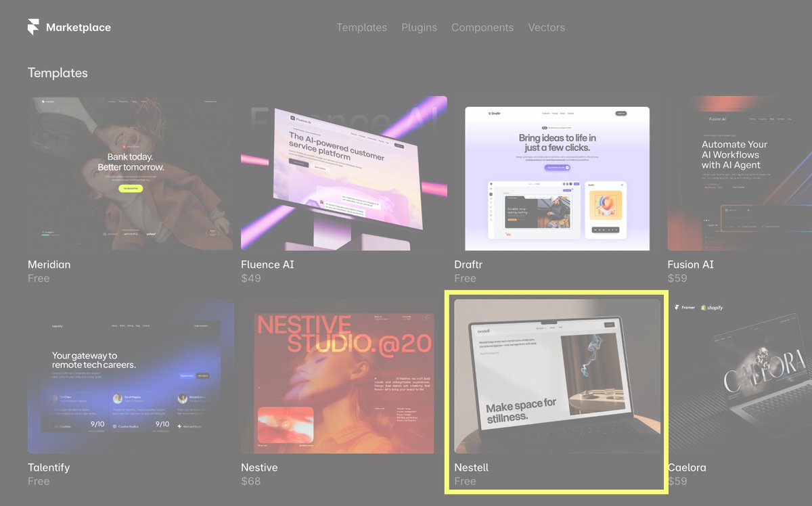The height and width of the screenshot is (506, 812).
Task: Open the Fusion AI template thumbnail
Action: [x=740, y=173]
